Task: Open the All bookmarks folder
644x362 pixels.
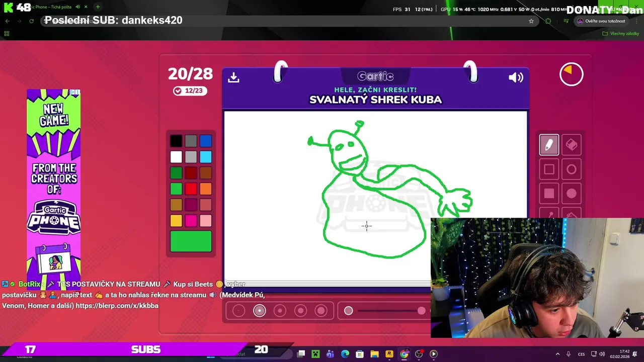Action: 621,34
